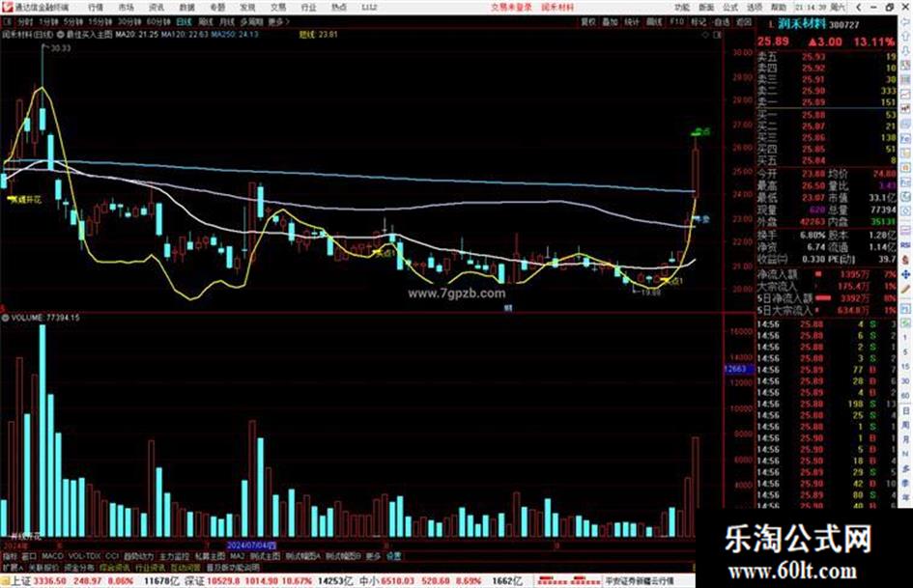Click the circle icon beside VOLUME label
913x588 pixels.
(x=5, y=318)
